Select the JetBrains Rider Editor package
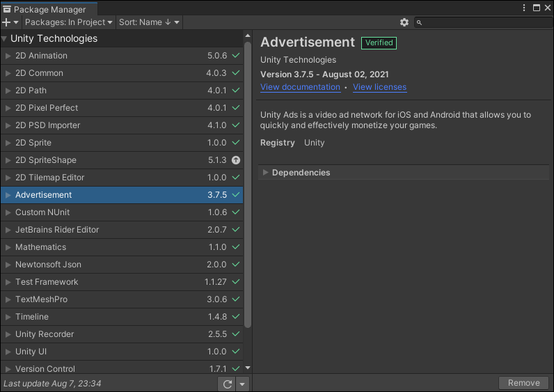The height and width of the screenshot is (392, 554). pos(122,230)
